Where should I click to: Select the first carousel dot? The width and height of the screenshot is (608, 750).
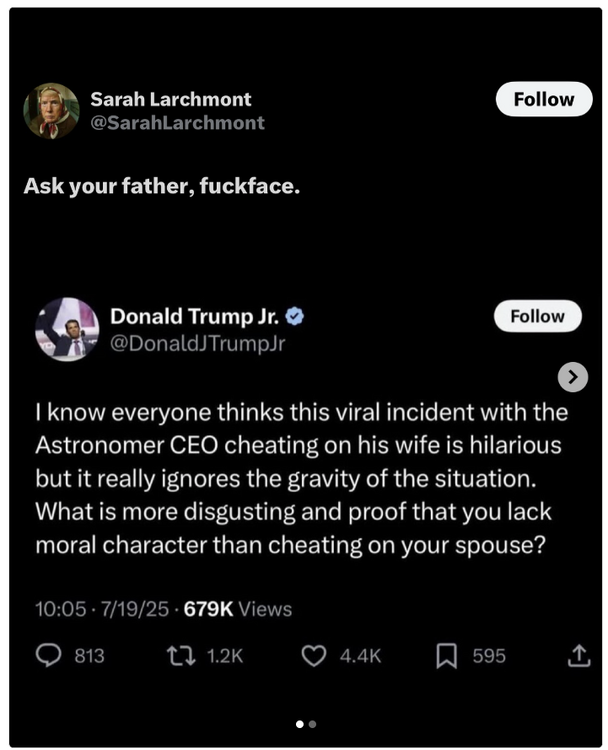point(299,723)
